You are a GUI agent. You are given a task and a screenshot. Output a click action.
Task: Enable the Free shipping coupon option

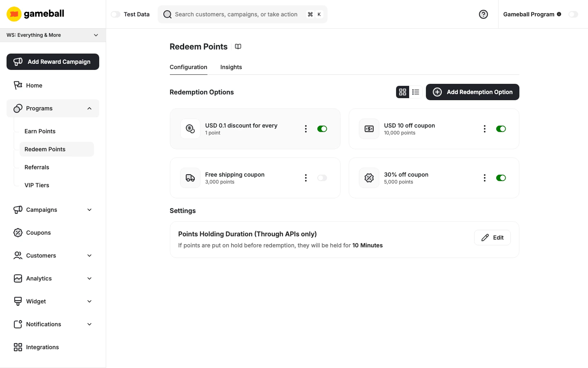(x=322, y=178)
